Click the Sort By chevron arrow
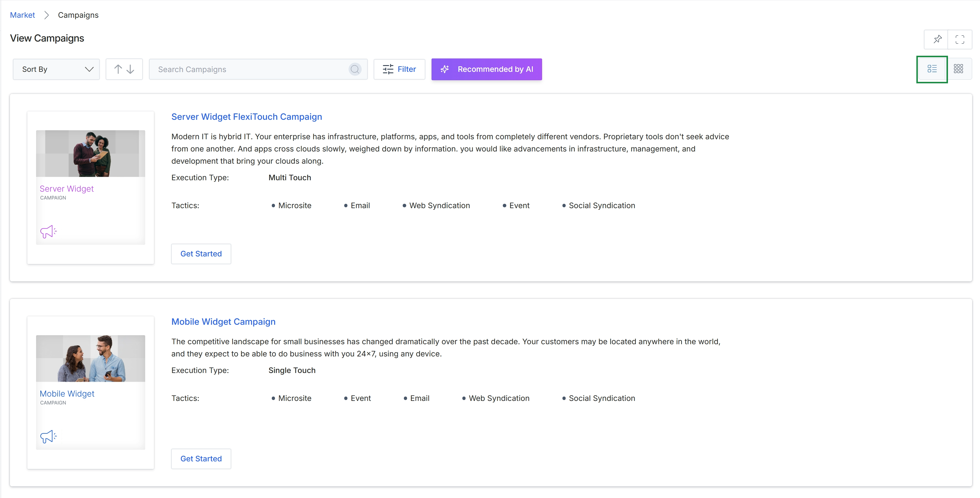Screen dimensions: 980x498 89,69
